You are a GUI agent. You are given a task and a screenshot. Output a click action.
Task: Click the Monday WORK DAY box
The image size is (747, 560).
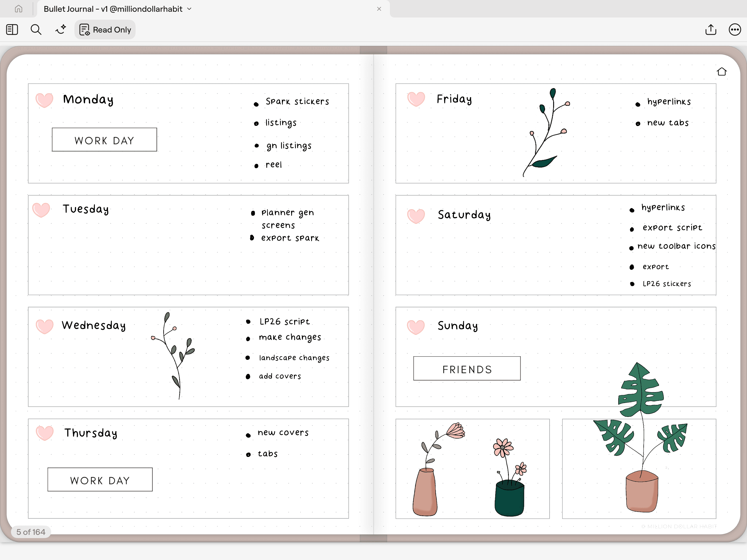point(104,140)
